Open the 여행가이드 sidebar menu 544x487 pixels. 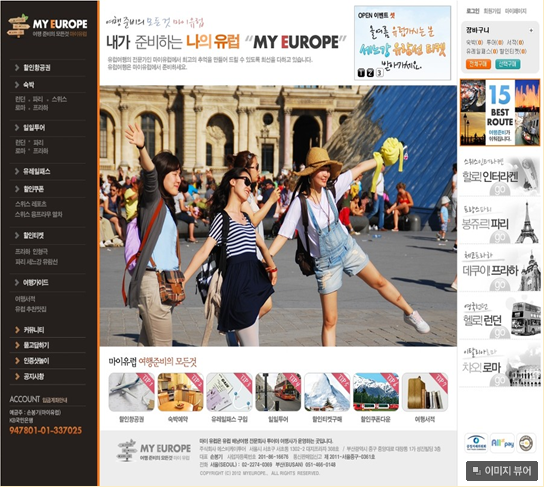pyautogui.click(x=36, y=283)
